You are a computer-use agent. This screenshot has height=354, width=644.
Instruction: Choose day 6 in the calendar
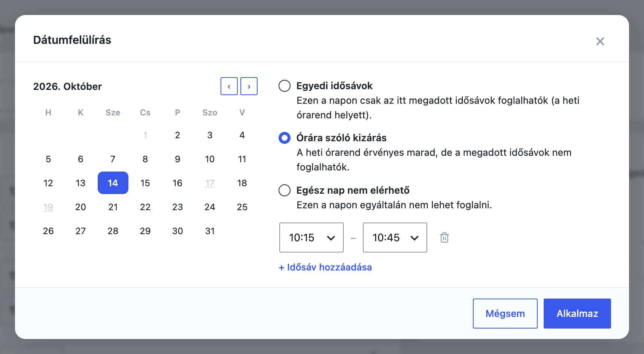click(80, 159)
